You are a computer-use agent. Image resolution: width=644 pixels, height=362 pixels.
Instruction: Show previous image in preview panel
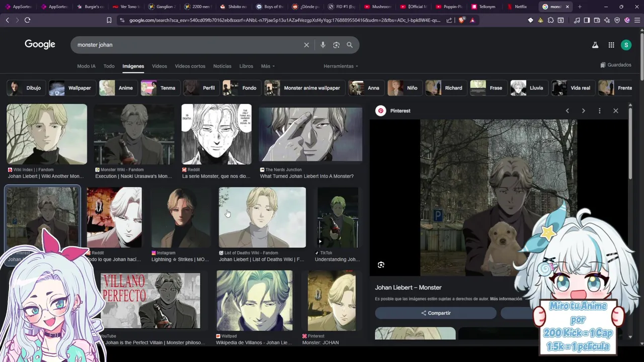click(x=567, y=111)
